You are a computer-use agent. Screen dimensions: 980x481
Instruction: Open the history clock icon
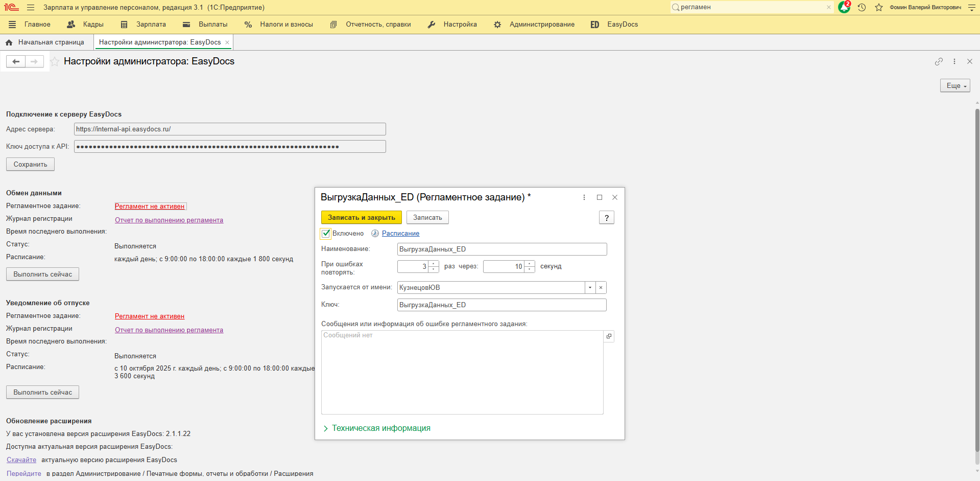click(862, 7)
